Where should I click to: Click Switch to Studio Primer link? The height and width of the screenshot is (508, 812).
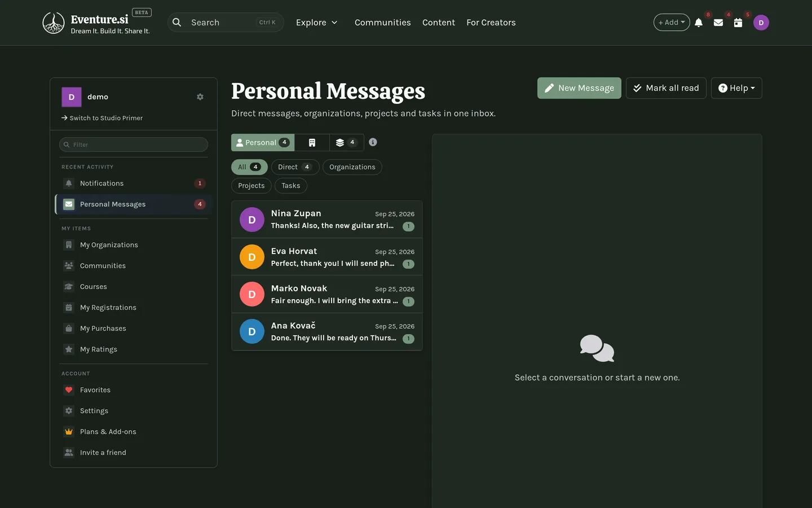click(102, 118)
